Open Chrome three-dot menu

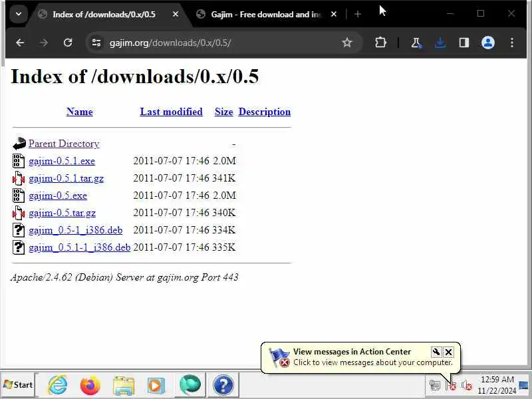tap(512, 43)
